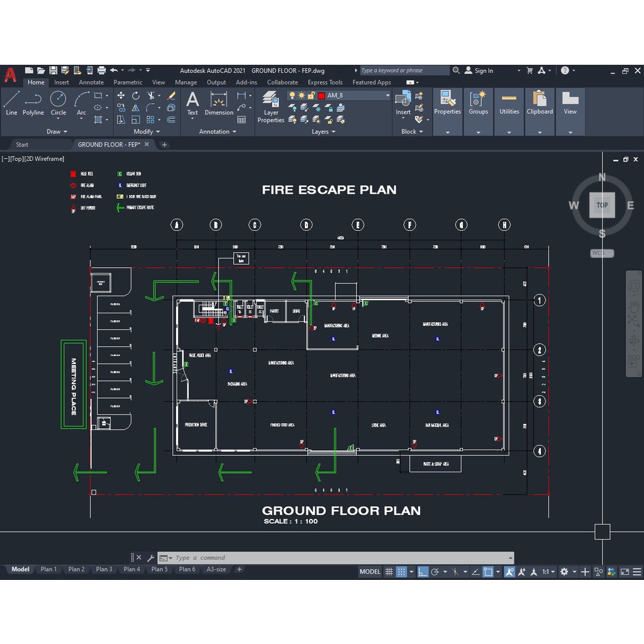Open the Plan 3 layout tab
Screen dimensions: 644x644
[104, 569]
